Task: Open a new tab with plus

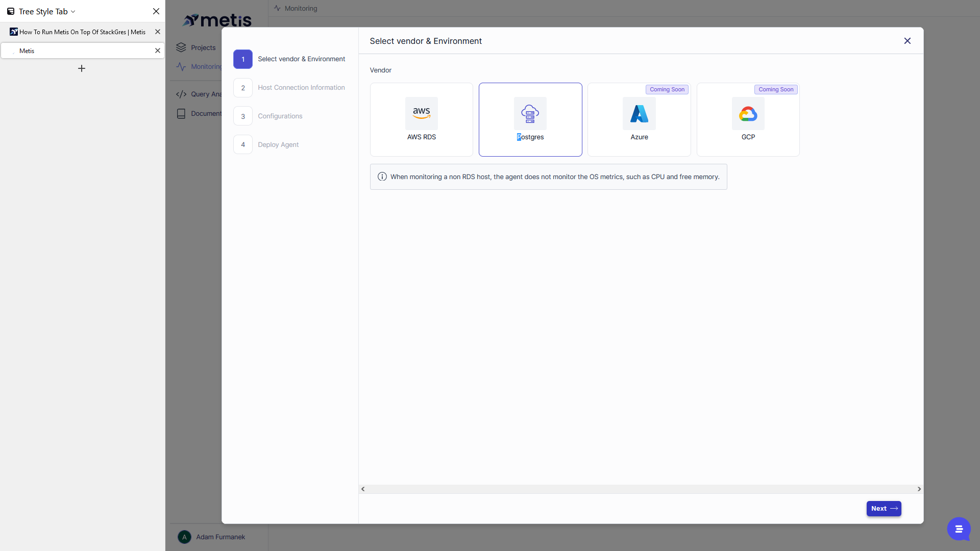Action: pos(82,68)
